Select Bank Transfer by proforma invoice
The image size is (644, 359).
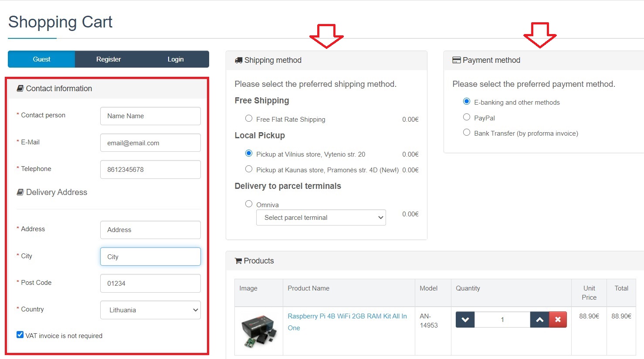(x=467, y=133)
